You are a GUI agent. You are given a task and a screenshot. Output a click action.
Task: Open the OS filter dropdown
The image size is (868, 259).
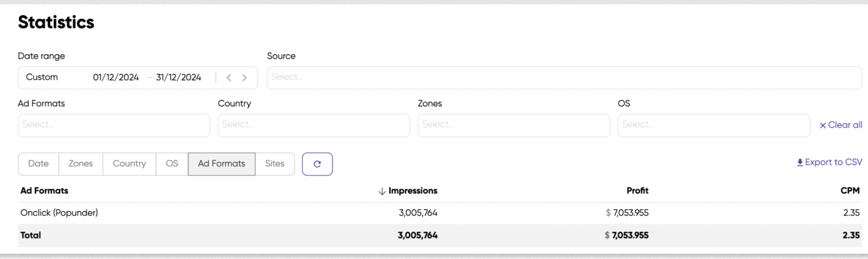[x=713, y=125]
